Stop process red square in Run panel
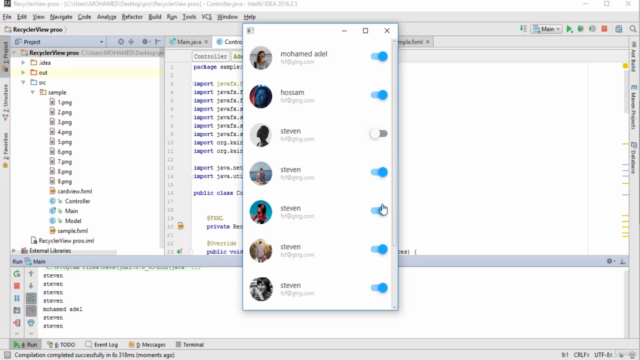This screenshot has height=360, width=640. point(17,286)
